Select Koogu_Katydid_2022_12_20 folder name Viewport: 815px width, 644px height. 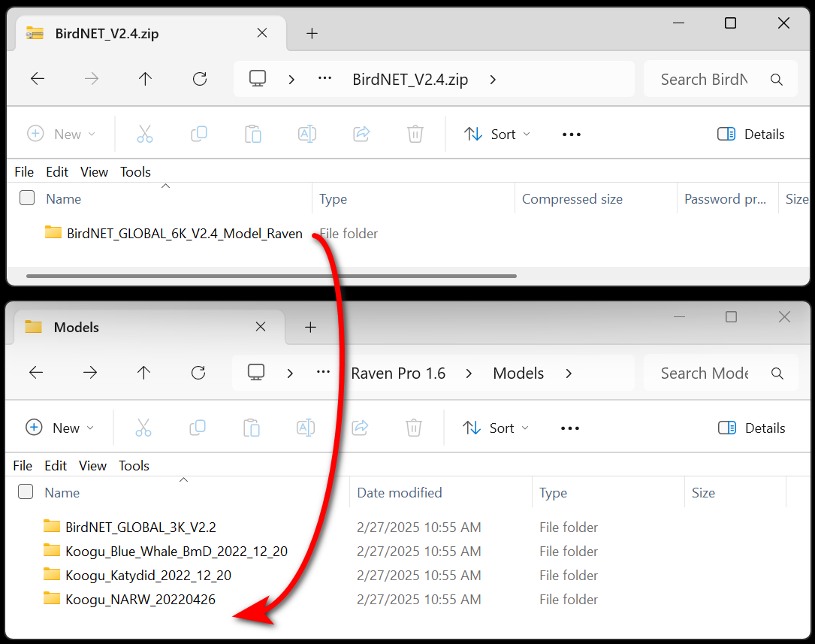coord(148,576)
